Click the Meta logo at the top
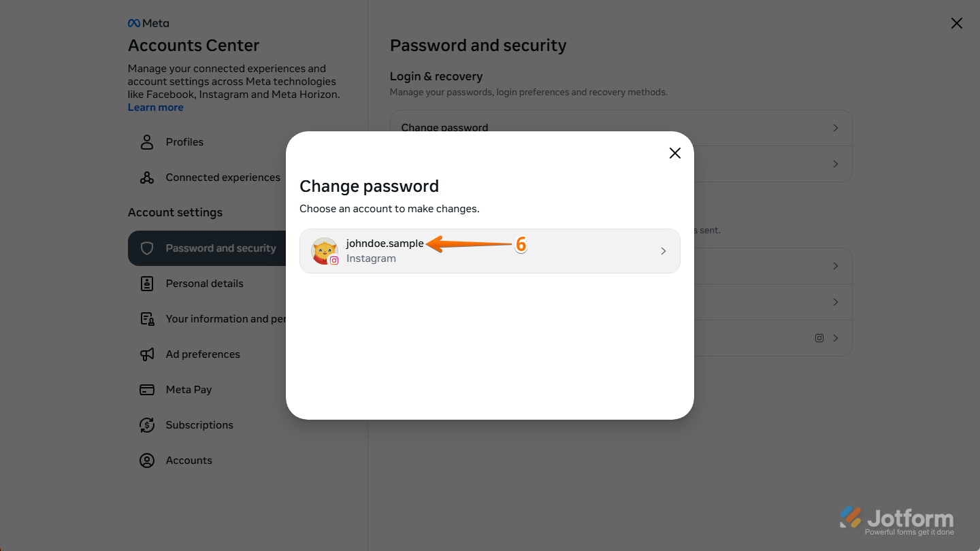 pyautogui.click(x=148, y=22)
